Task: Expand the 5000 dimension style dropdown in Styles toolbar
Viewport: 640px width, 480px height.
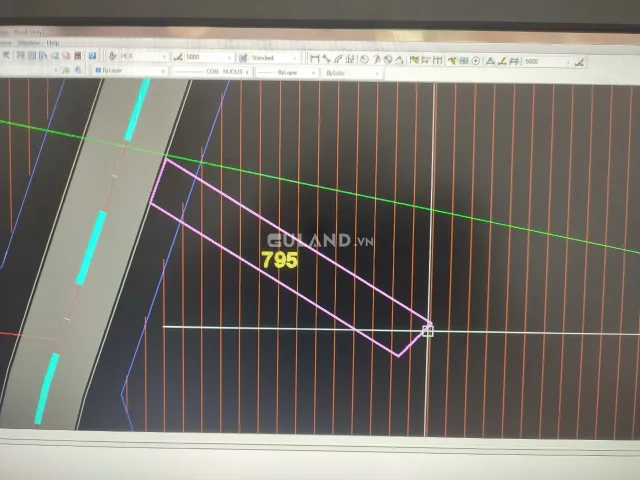Action: tap(229, 58)
